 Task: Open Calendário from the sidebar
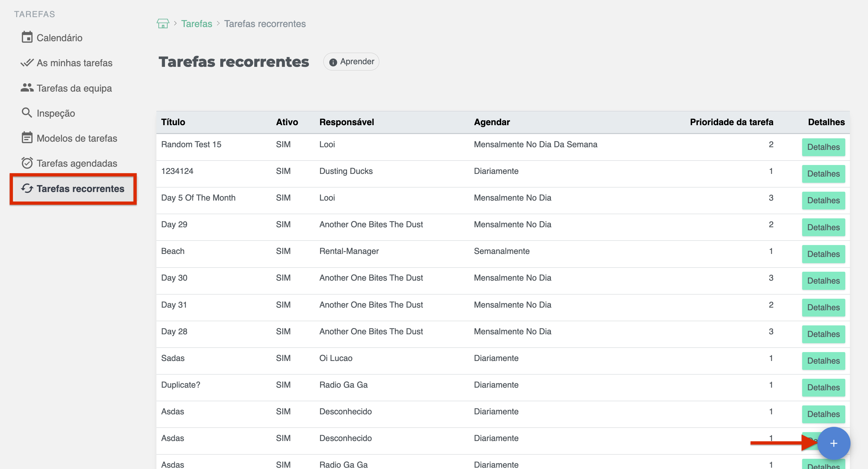[x=59, y=38]
